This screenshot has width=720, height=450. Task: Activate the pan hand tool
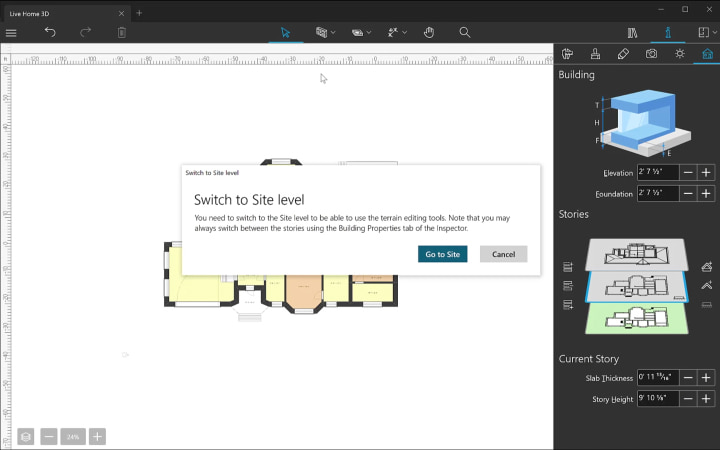[x=429, y=32]
